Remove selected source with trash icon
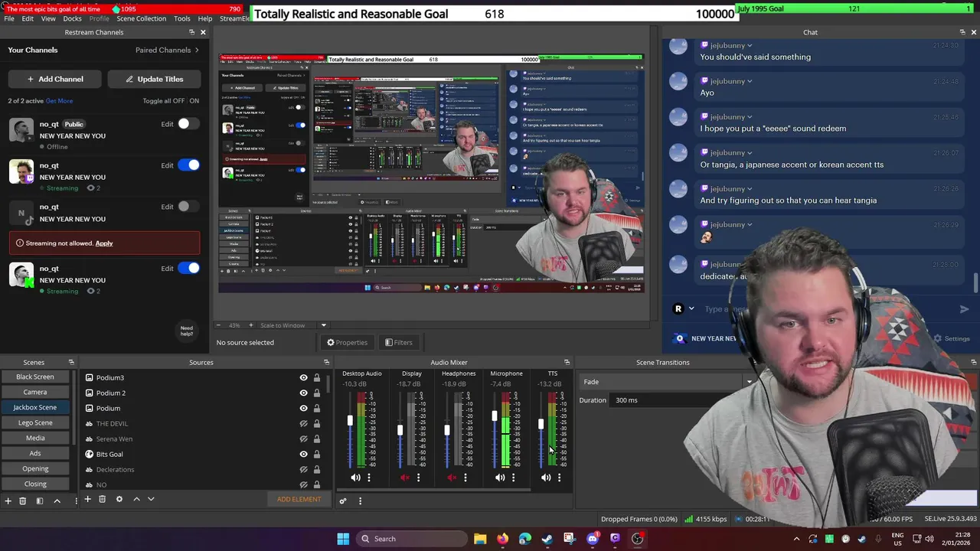The width and height of the screenshot is (980, 551). pyautogui.click(x=102, y=499)
